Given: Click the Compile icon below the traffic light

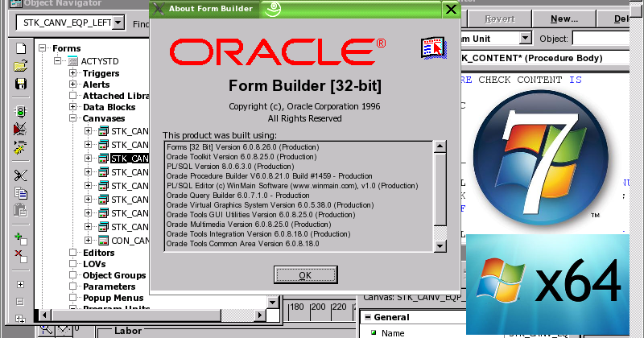Looking at the screenshot, I should [20, 129].
